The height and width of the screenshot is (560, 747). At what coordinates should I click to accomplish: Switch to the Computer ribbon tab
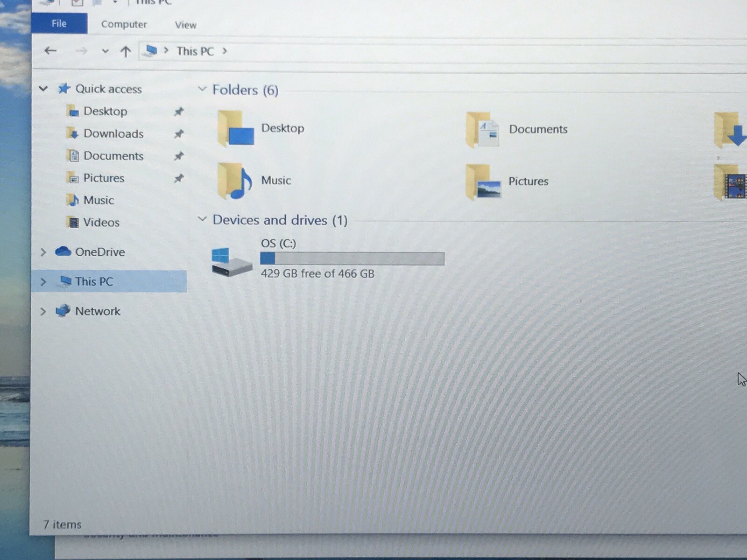124,24
